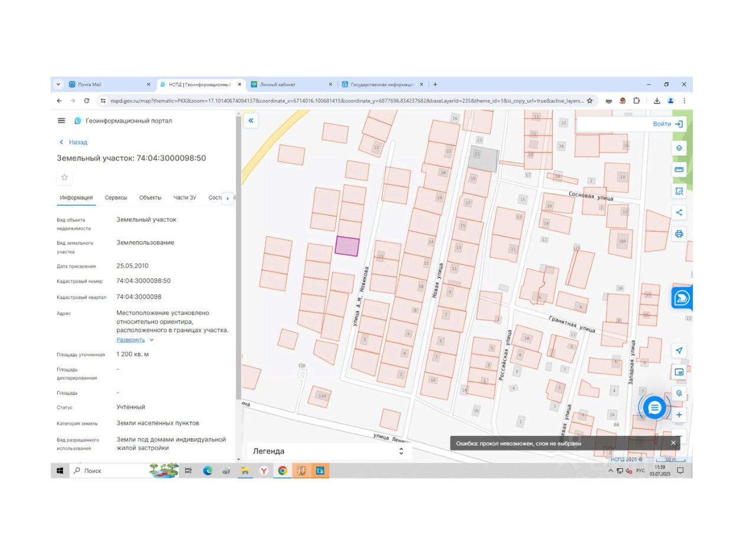Image resolution: width=756 pixels, height=535 pixels.
Task: Center map on my location
Action: [679, 351]
